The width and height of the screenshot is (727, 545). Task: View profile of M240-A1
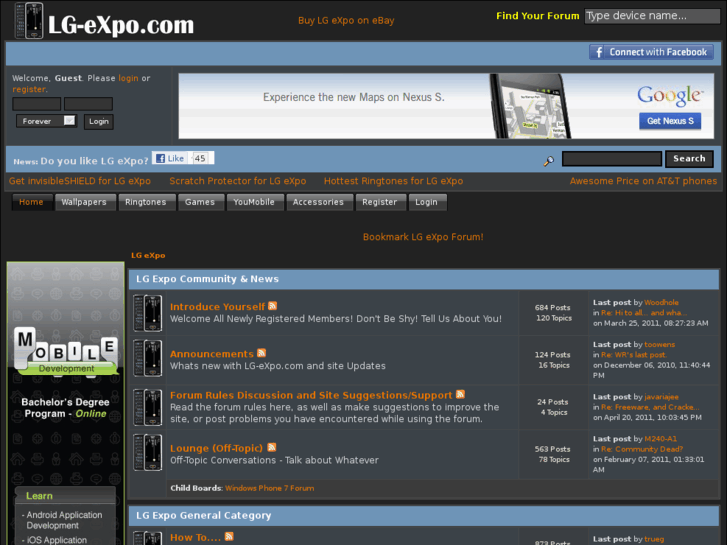point(660,439)
